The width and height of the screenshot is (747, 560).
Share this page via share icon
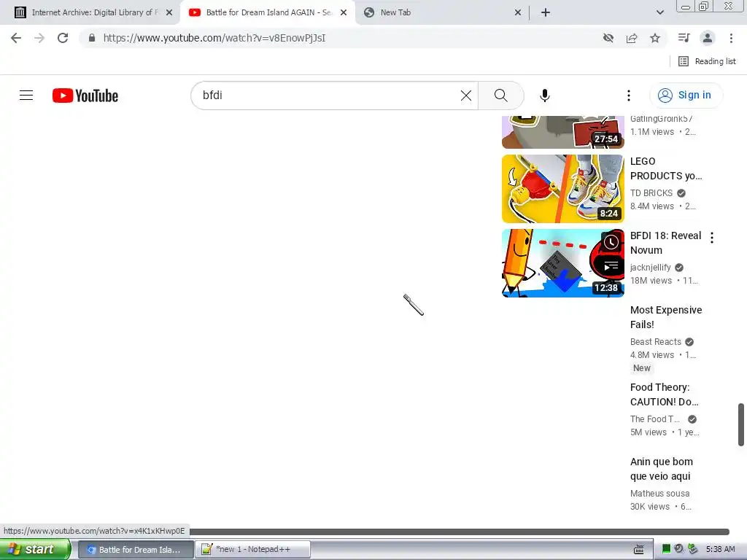(632, 38)
